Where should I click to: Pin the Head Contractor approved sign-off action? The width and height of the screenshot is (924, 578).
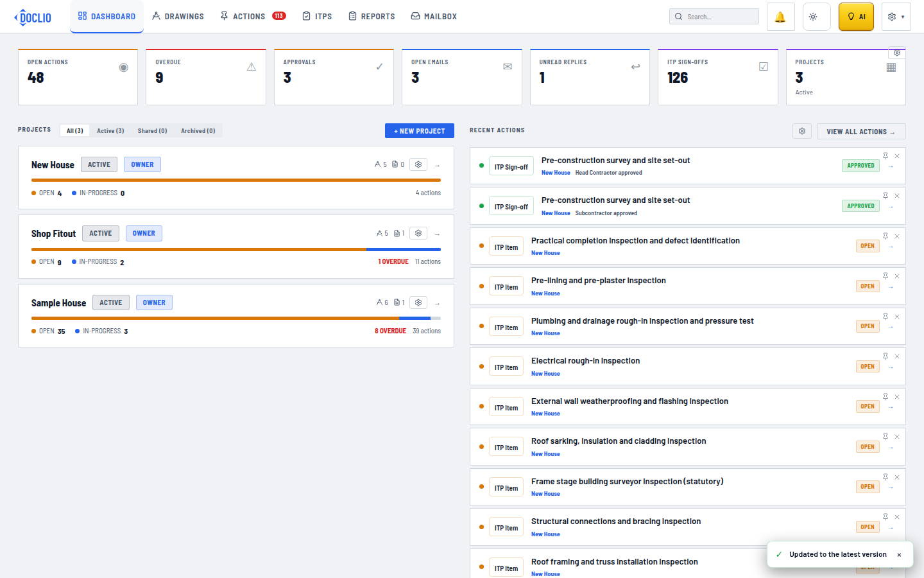886,156
